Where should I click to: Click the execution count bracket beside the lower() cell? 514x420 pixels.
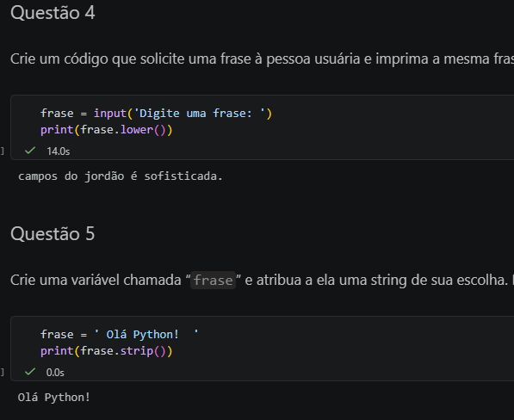coord(3,151)
